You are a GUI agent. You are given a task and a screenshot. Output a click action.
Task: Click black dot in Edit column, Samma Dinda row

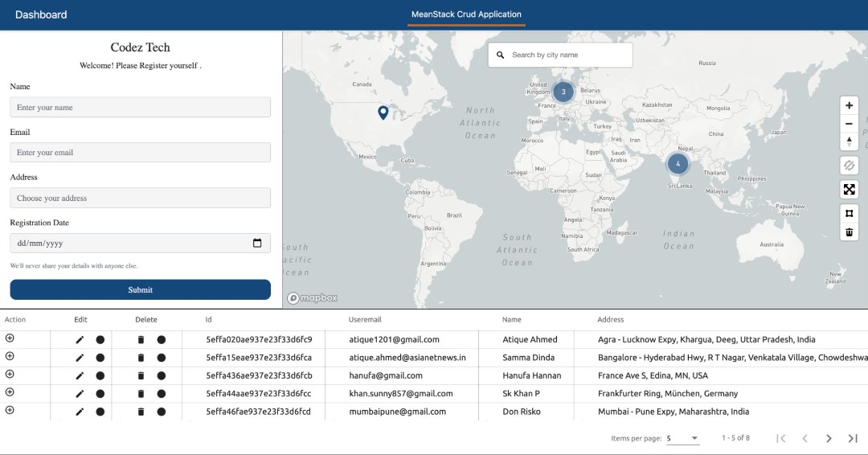(x=100, y=358)
